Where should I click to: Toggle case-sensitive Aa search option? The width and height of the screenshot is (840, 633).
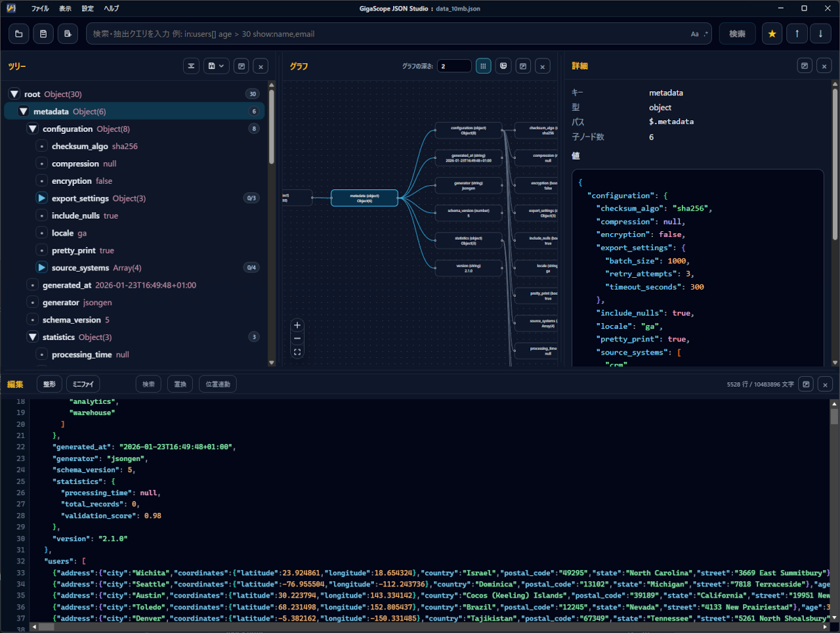point(694,34)
